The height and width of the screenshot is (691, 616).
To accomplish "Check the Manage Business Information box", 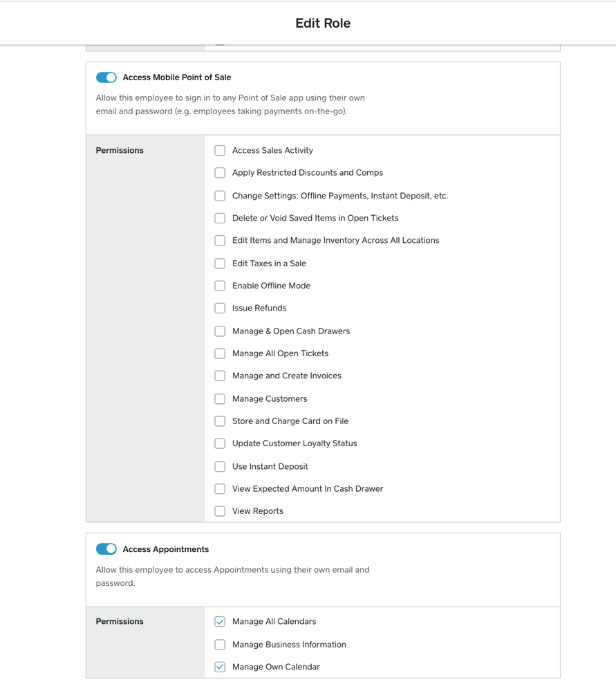I will pyautogui.click(x=220, y=645).
